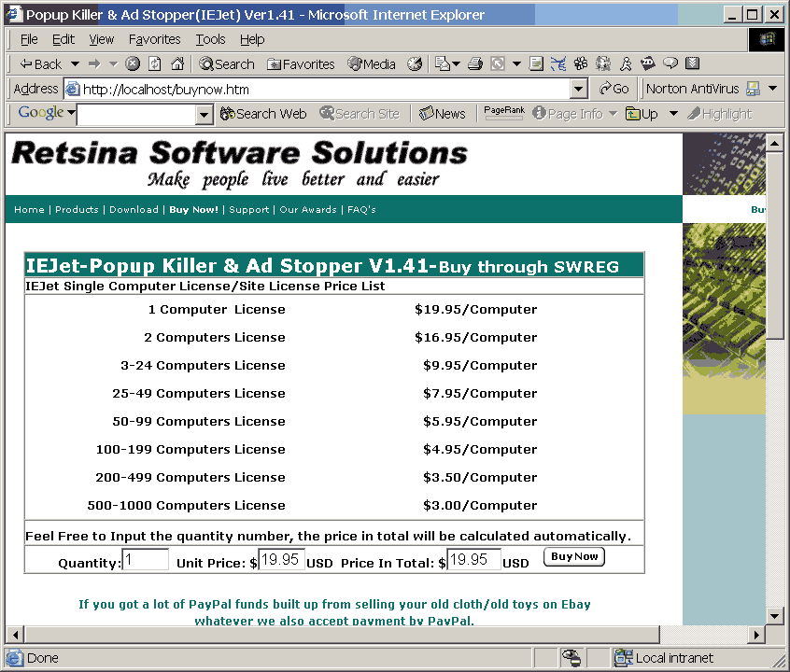Open the History pane
The image size is (790, 672).
pos(416,63)
